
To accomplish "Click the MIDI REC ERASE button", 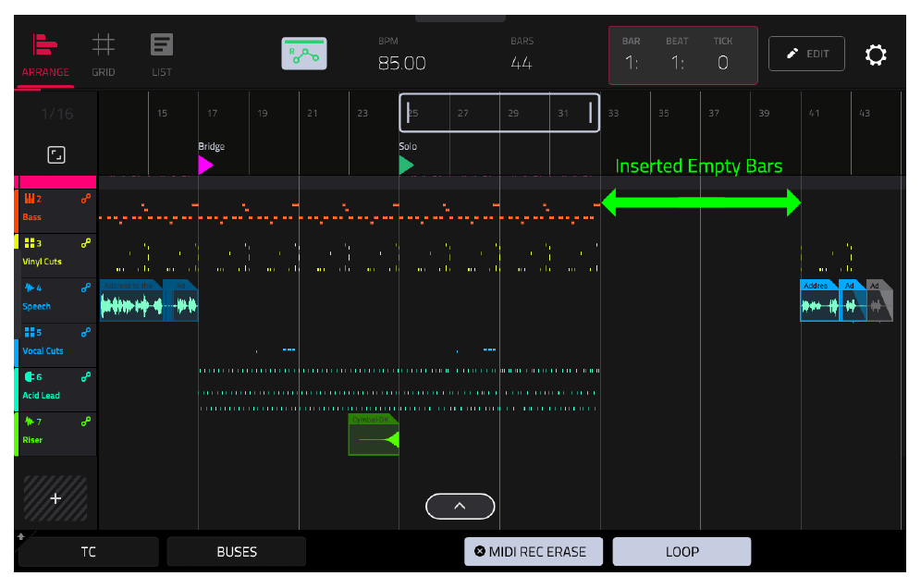I will [534, 552].
